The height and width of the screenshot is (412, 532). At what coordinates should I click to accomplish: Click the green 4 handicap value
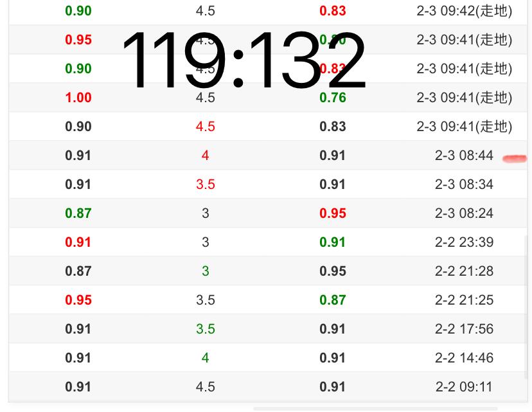point(205,358)
